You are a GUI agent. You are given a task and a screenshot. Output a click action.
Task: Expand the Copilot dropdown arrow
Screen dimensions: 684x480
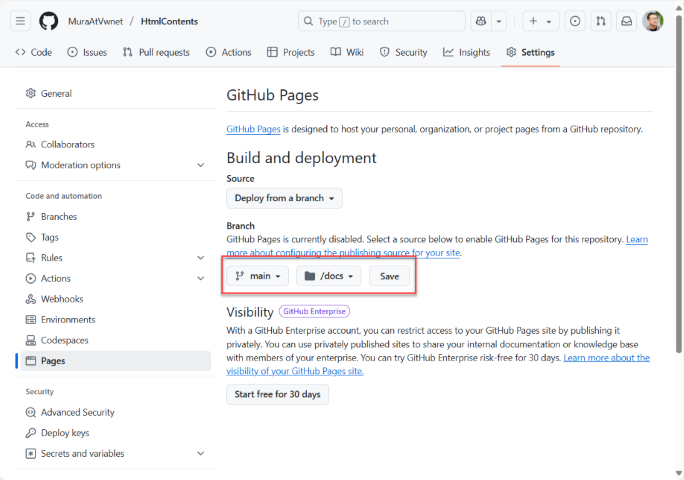pos(499,21)
